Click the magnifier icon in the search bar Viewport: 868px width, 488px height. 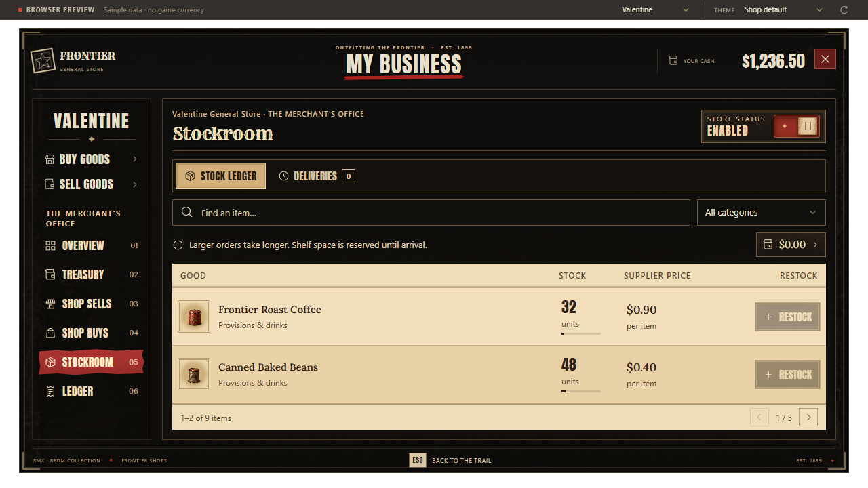click(x=187, y=213)
